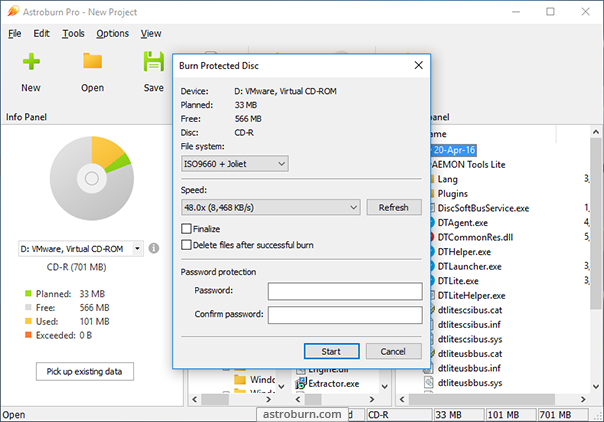Screen dimensions: 604x422
Task: Click the New project plus icon
Action: 31,62
